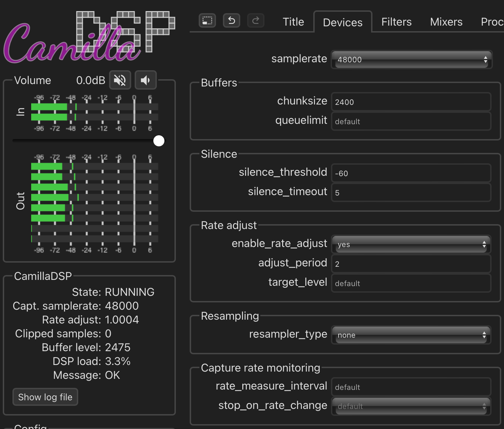This screenshot has width=504, height=429.
Task: Click the silence_timeout field
Action: point(411,192)
